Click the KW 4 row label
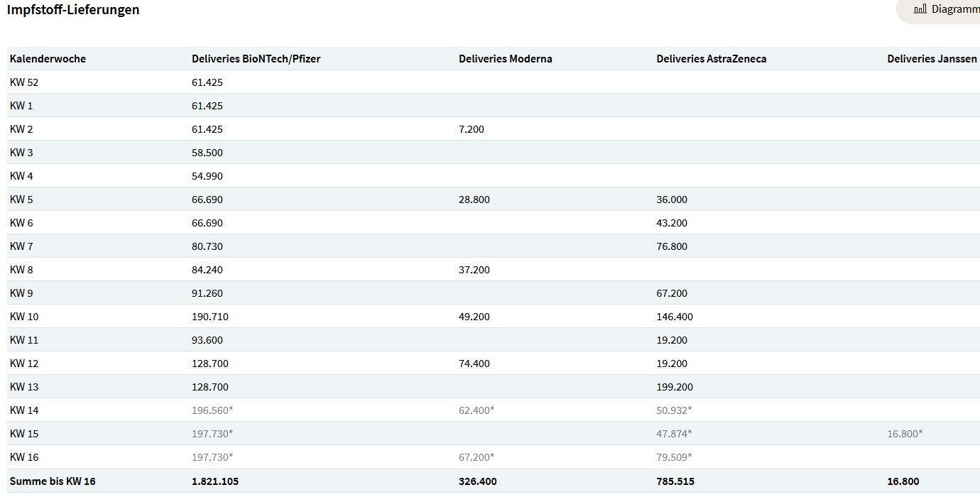980x497 pixels. 21,176
